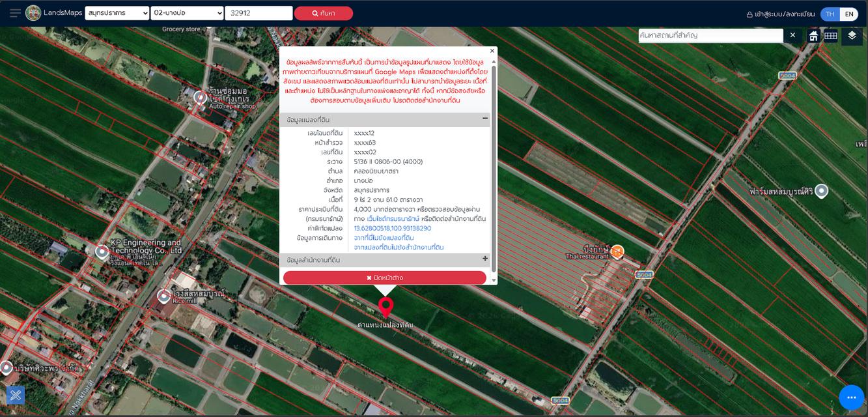Click the red ปิดหน้าต่าง button
Screen dimensions: 868x417
[384, 278]
